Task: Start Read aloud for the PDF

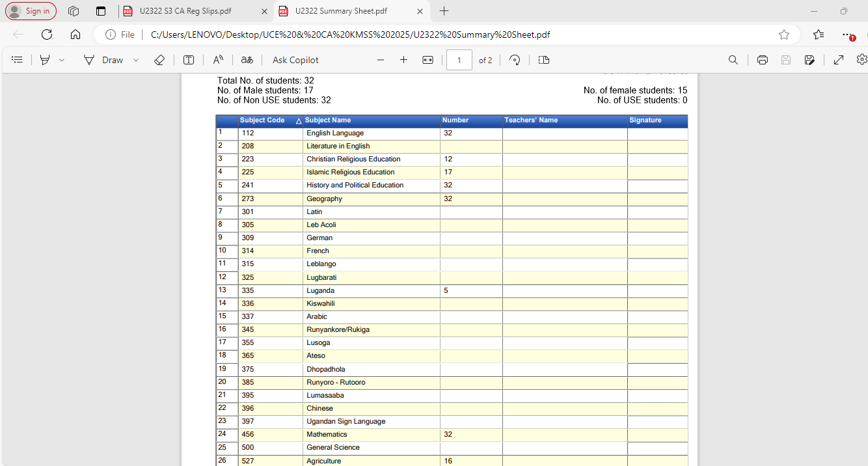Action: [x=217, y=60]
